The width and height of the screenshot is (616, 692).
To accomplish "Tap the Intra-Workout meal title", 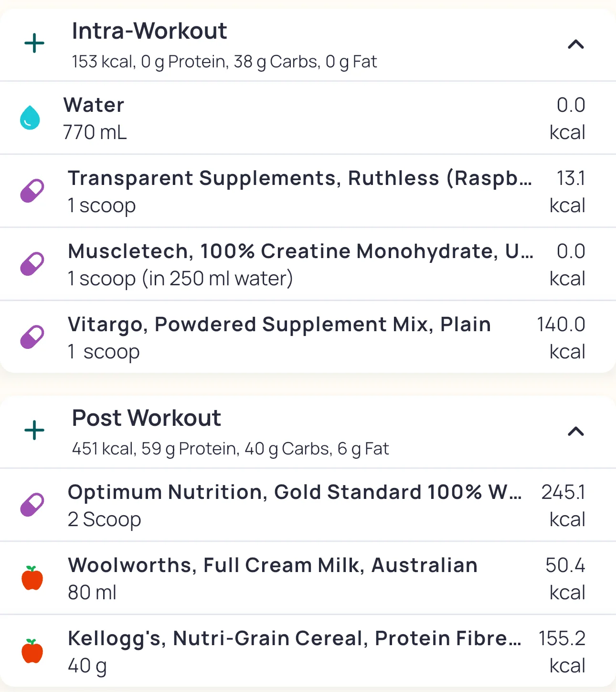I will 149,32.
